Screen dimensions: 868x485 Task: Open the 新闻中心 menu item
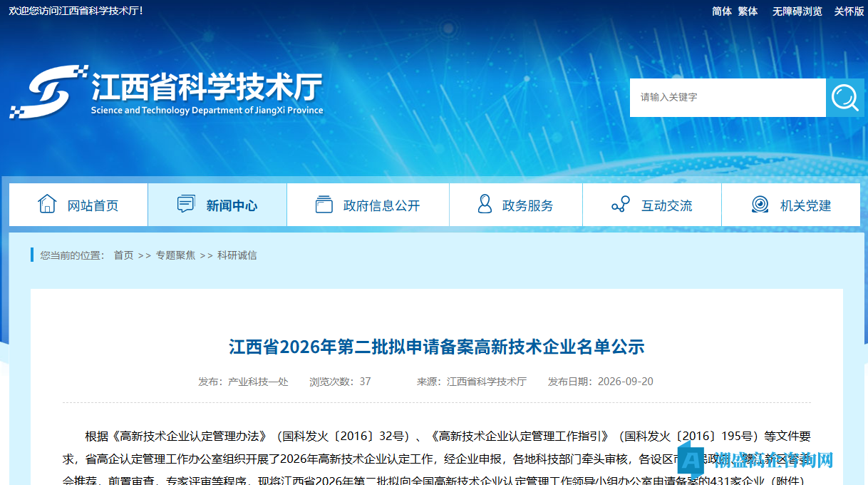217,205
